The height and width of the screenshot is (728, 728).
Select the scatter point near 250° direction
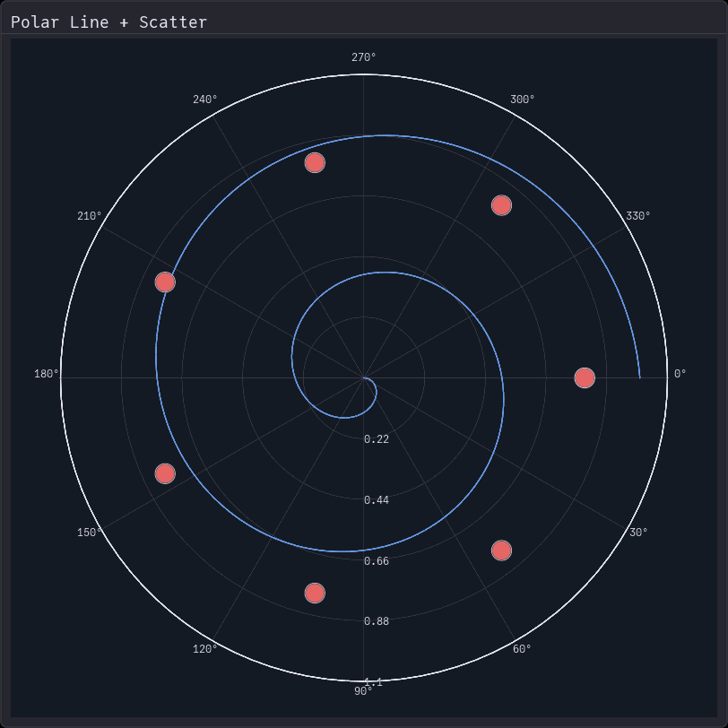point(316,162)
